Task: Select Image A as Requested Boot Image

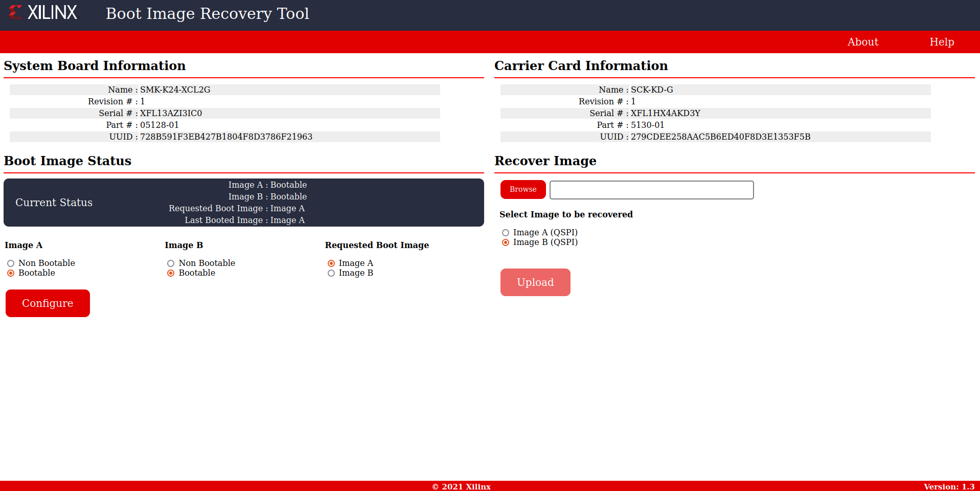Action: (331, 263)
